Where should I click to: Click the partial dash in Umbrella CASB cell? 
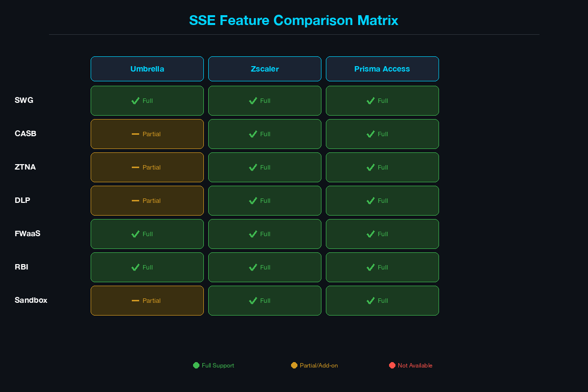[136, 134]
